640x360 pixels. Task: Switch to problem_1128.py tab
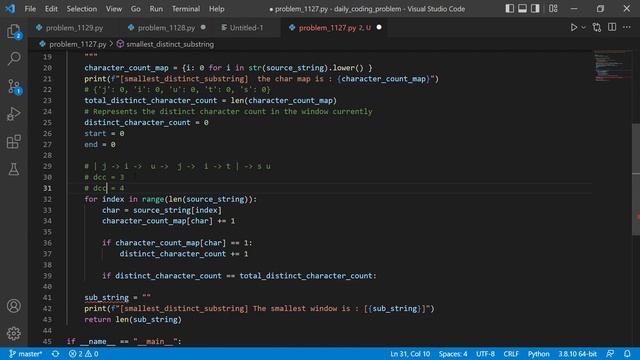166,28
